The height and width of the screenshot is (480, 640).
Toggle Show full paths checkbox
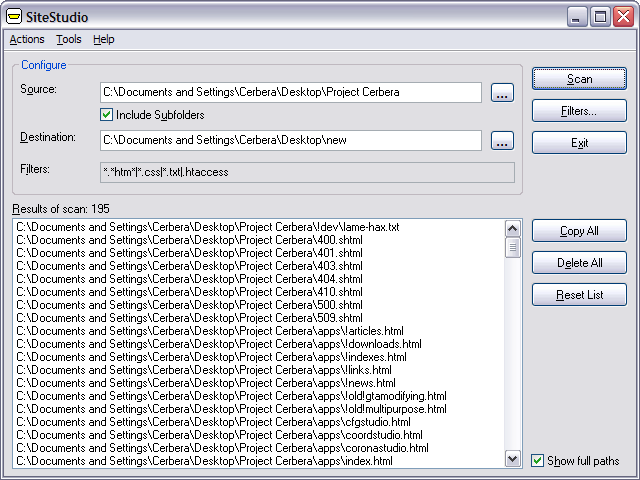coord(538,461)
